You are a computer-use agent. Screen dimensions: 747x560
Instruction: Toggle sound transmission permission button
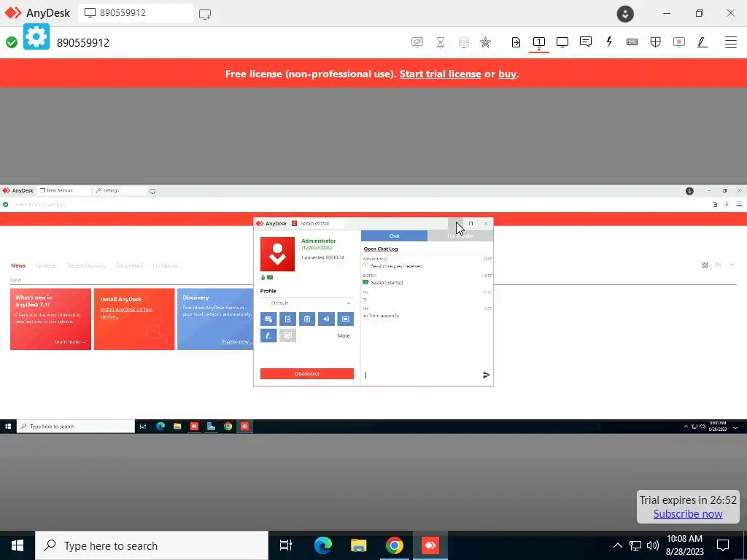pyautogui.click(x=326, y=319)
